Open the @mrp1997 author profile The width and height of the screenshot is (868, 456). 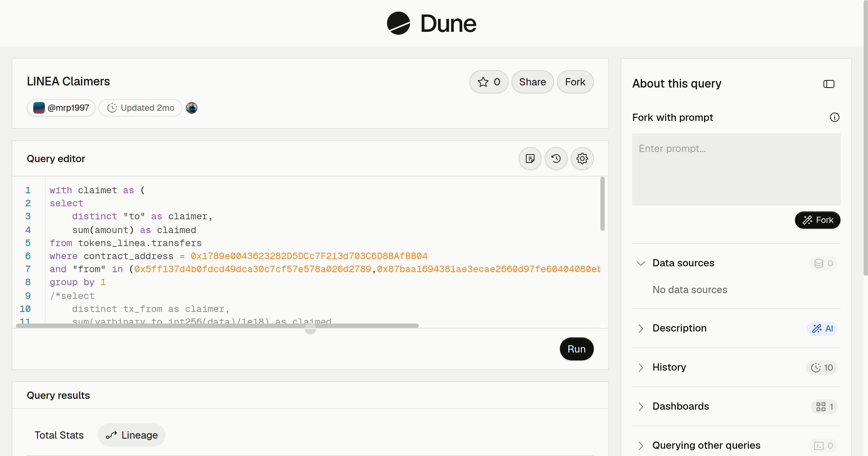61,108
